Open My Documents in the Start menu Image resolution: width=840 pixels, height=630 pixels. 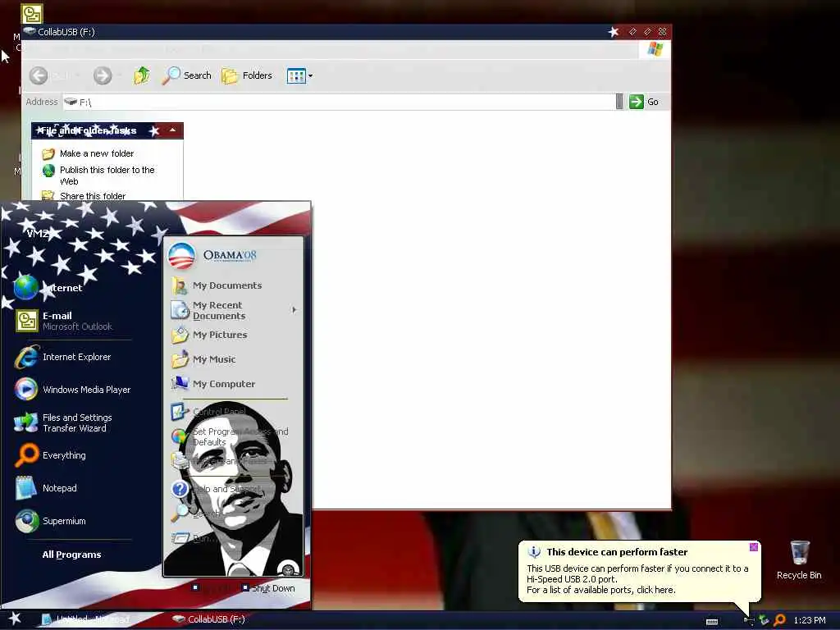tap(217, 285)
